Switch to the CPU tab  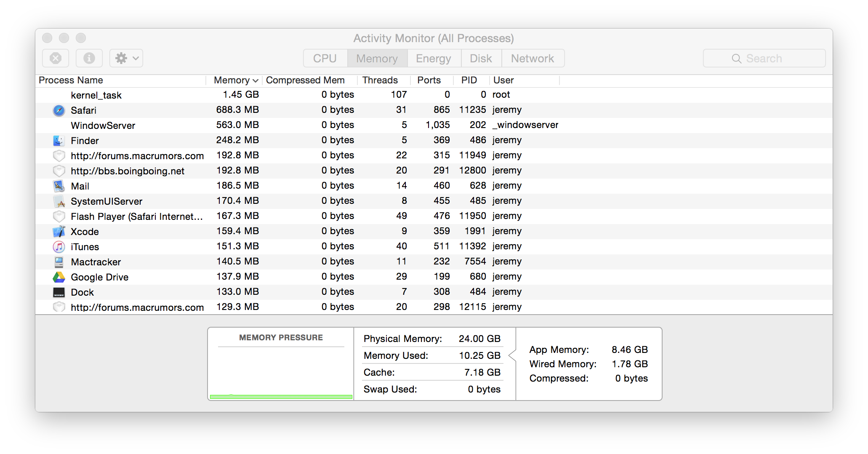tap(325, 58)
